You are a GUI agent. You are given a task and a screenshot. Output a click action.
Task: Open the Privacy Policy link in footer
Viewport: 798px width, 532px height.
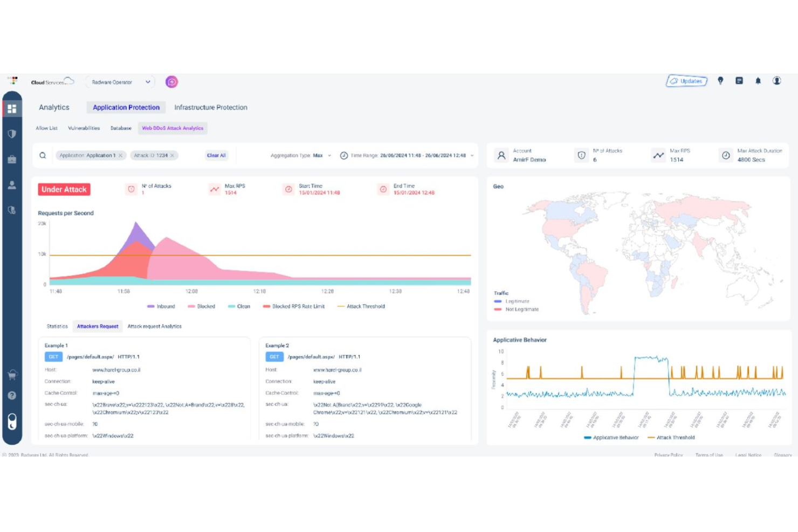click(x=668, y=455)
